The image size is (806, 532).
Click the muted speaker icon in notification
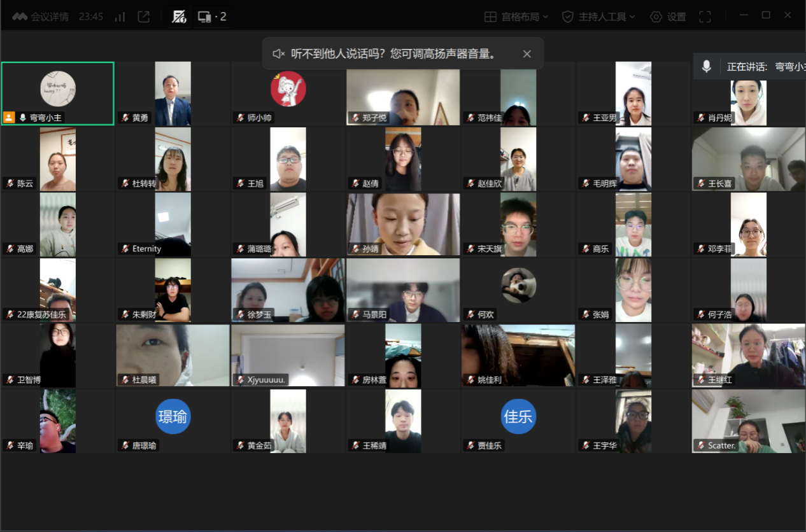278,54
